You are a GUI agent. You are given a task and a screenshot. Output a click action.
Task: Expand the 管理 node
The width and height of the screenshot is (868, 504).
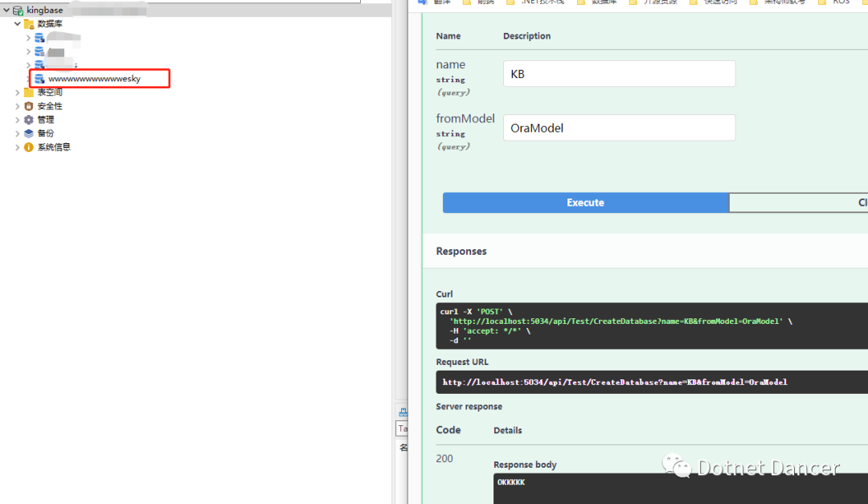coord(18,120)
